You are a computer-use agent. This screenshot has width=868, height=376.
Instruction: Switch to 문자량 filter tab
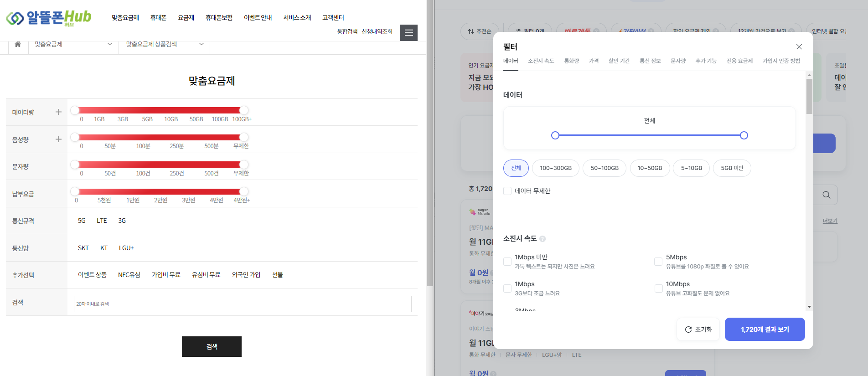pyautogui.click(x=678, y=61)
